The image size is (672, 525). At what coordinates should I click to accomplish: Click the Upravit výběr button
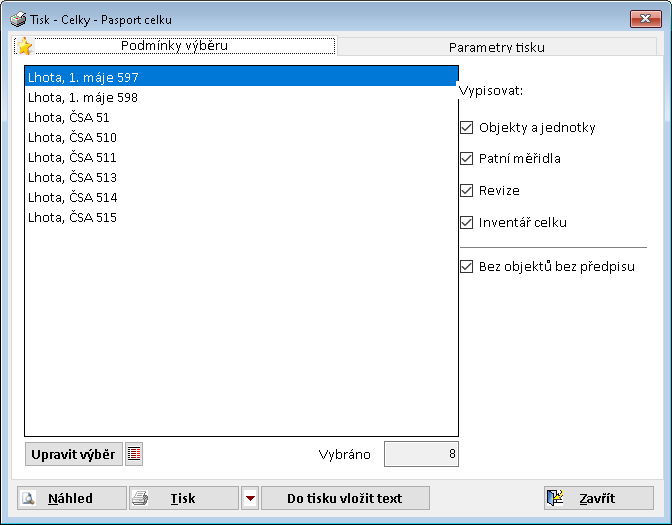[73, 454]
